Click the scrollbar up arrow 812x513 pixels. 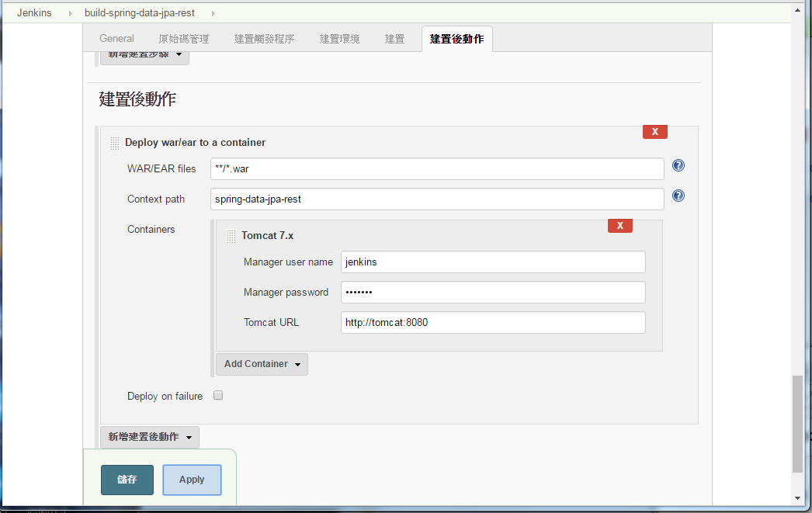pos(797,10)
